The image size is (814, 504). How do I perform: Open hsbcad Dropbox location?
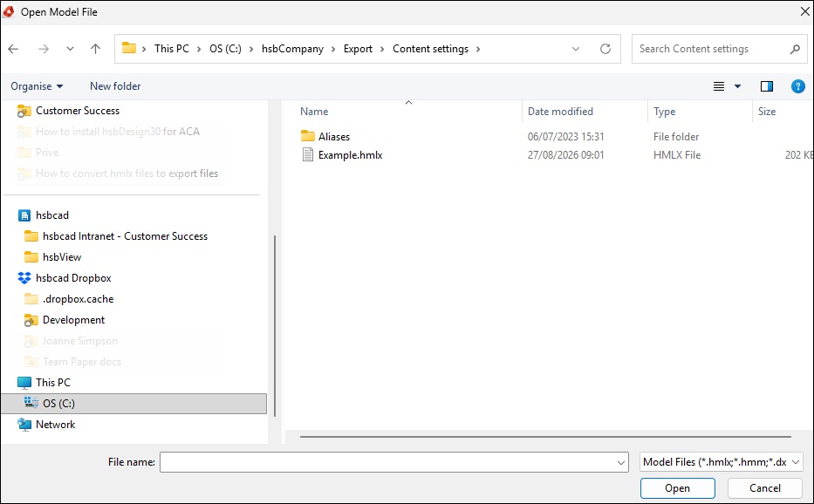(73, 278)
